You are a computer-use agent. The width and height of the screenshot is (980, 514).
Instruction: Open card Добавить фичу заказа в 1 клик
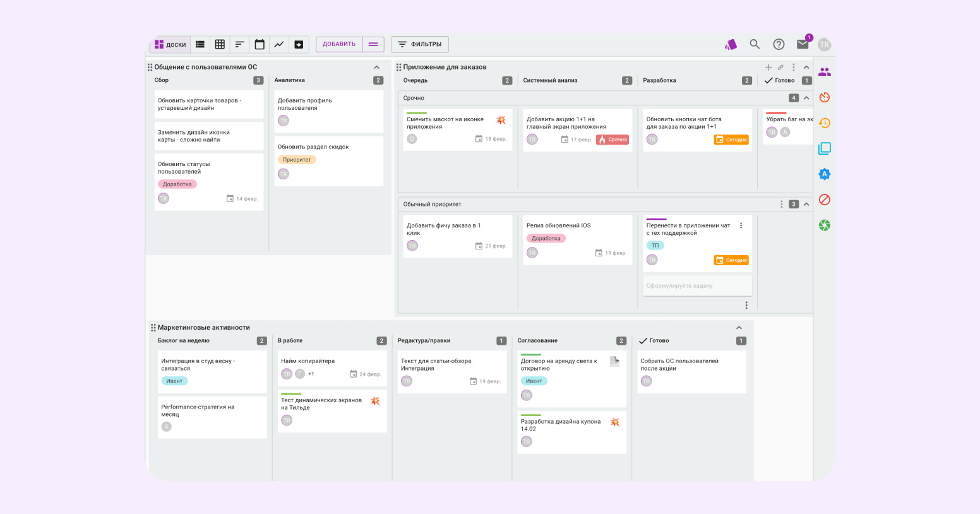(x=458, y=236)
